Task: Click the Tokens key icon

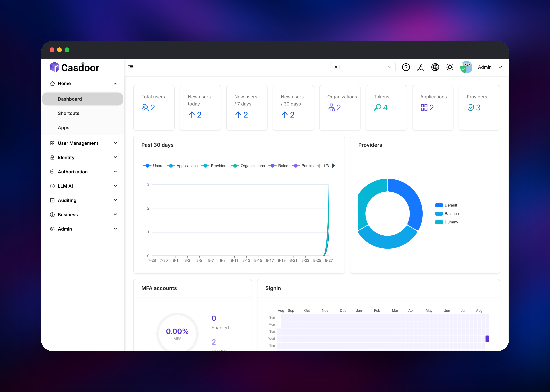Action: [378, 107]
